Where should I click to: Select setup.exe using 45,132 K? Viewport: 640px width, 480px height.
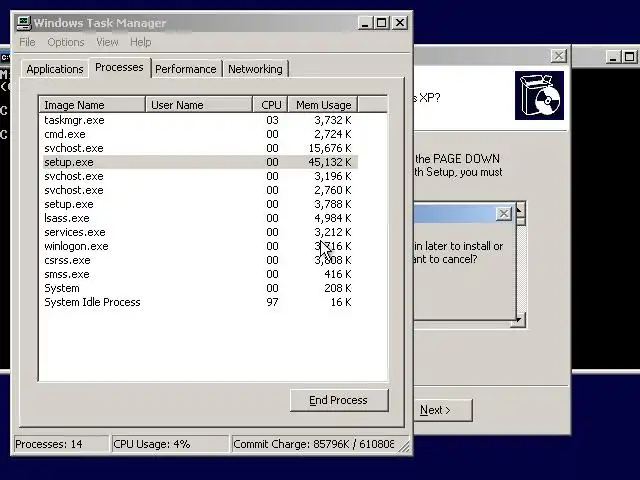pos(200,162)
